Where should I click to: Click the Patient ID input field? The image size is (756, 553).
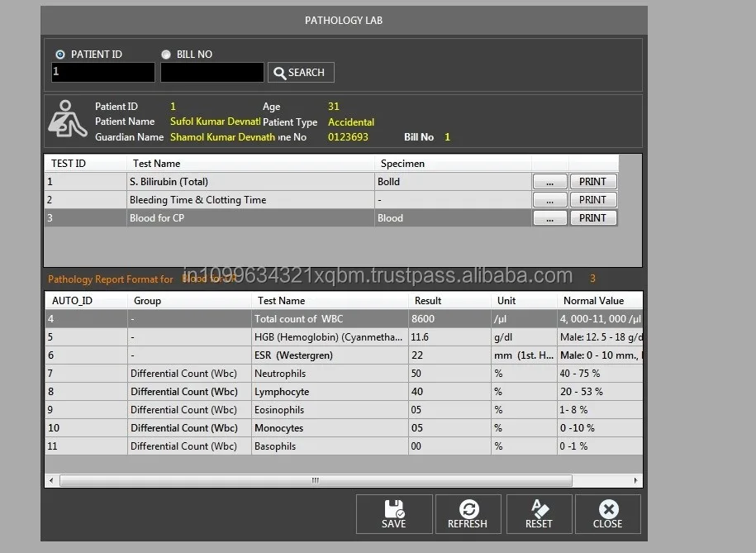tap(102, 73)
